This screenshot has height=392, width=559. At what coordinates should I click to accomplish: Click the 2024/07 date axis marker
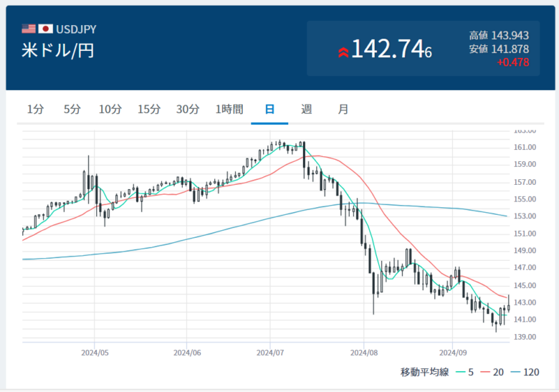click(269, 353)
